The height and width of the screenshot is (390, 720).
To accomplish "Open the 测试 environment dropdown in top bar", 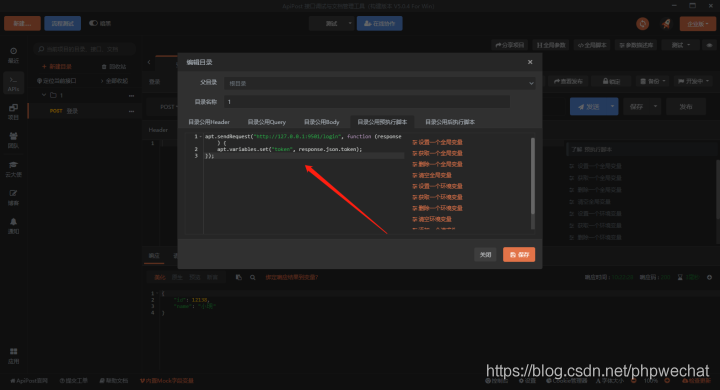I will (x=332, y=23).
